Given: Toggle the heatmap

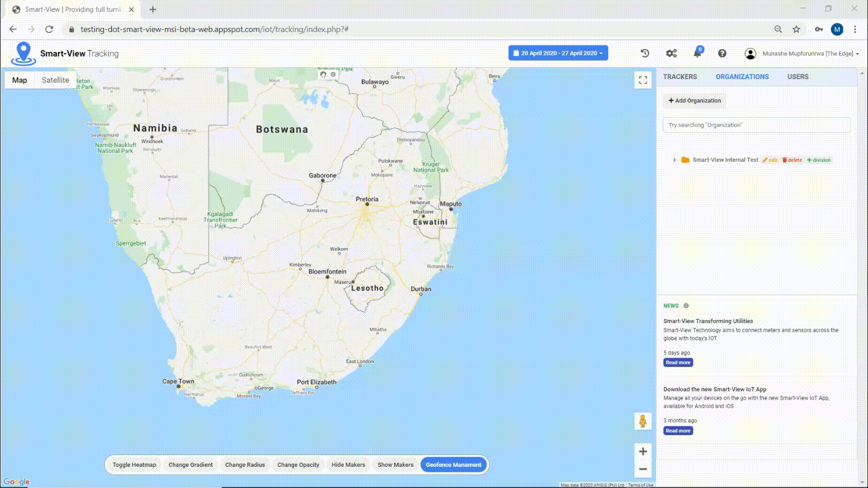Looking at the screenshot, I should (x=134, y=465).
